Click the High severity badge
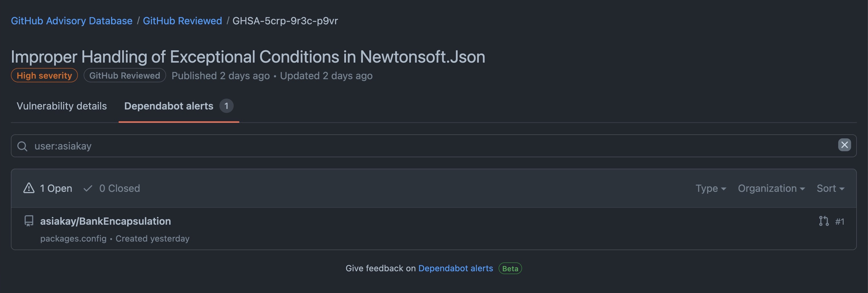 point(44,75)
